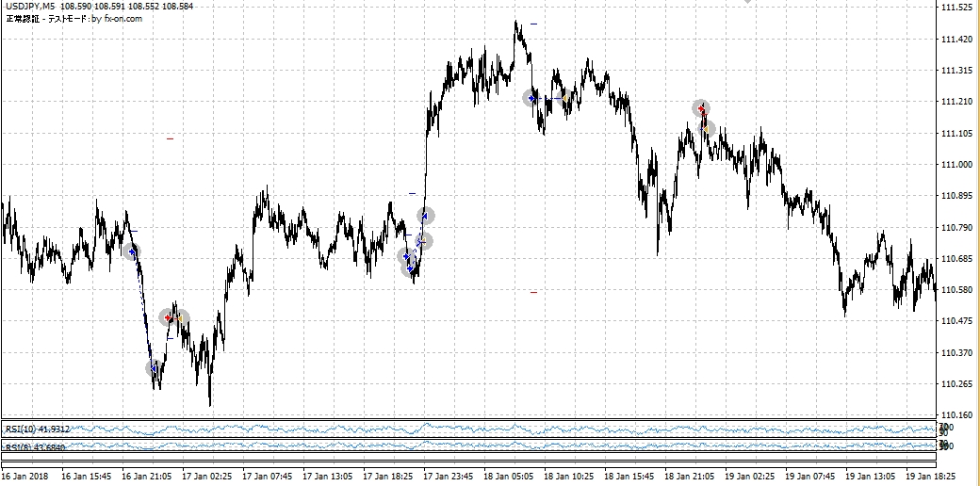
Task: Click the orange close arrow at 111.210 near 18 Jan 10:25
Action: [564, 98]
